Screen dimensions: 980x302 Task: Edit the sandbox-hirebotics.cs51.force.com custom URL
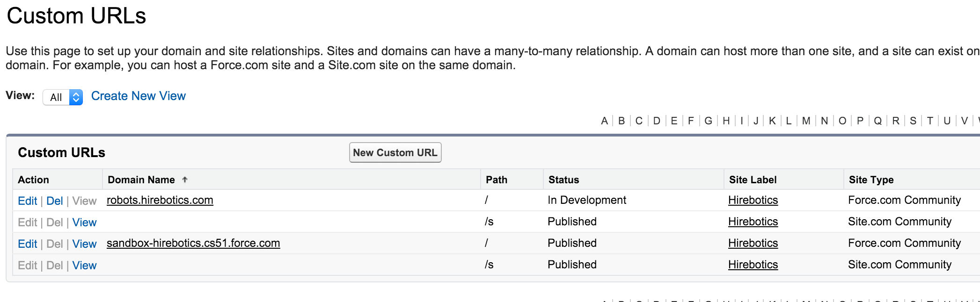[27, 244]
